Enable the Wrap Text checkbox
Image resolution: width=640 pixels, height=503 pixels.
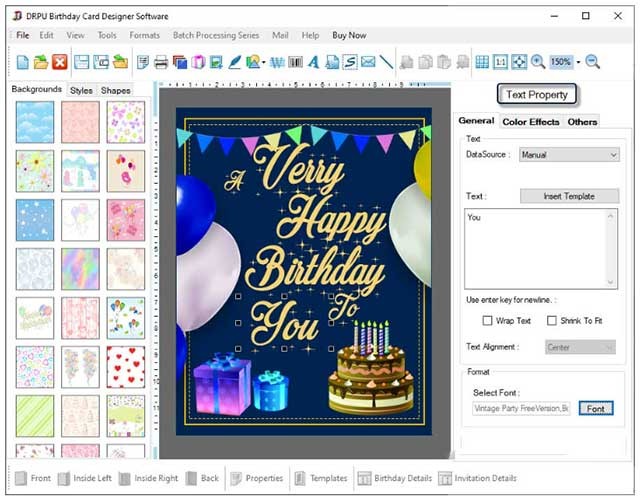pos(487,320)
